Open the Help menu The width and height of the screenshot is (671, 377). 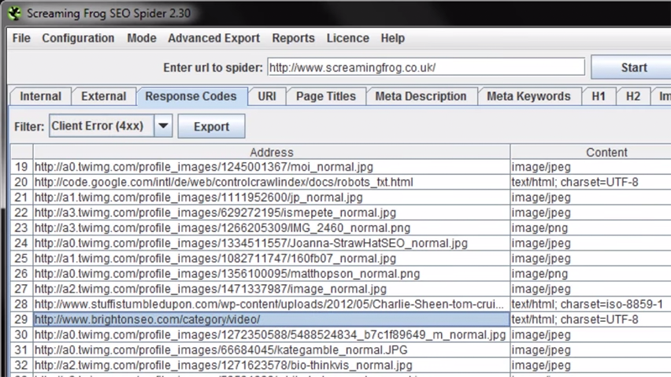point(393,38)
